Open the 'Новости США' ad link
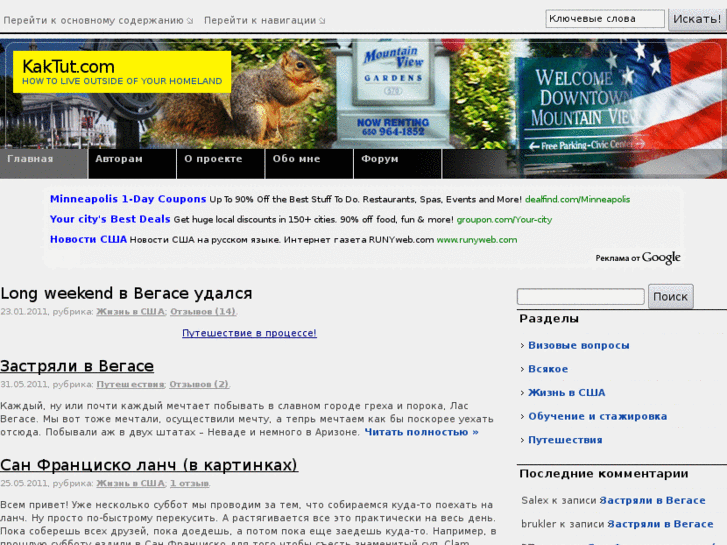 point(88,239)
